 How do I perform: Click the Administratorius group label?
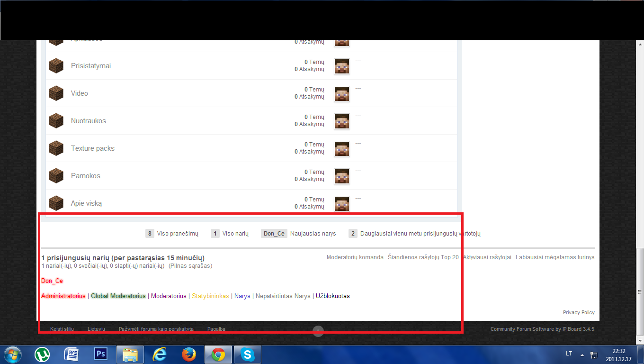click(63, 296)
